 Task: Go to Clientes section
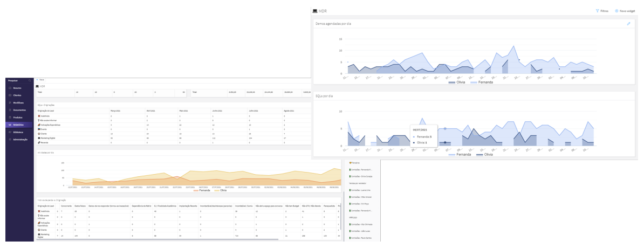click(x=17, y=95)
